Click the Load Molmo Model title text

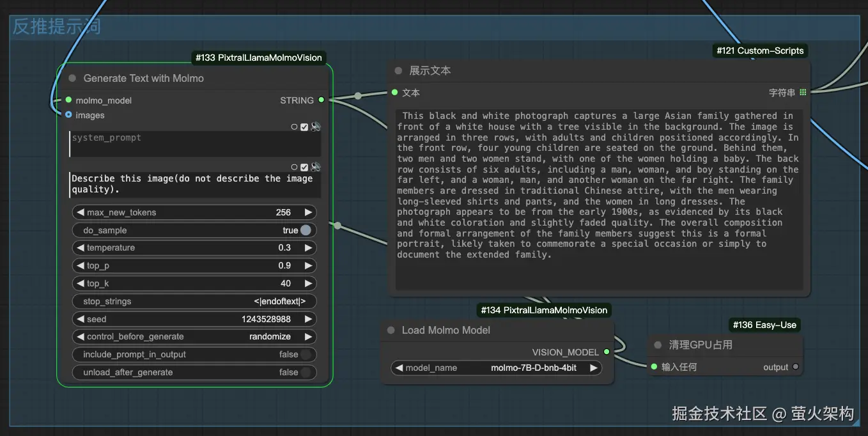pyautogui.click(x=446, y=330)
